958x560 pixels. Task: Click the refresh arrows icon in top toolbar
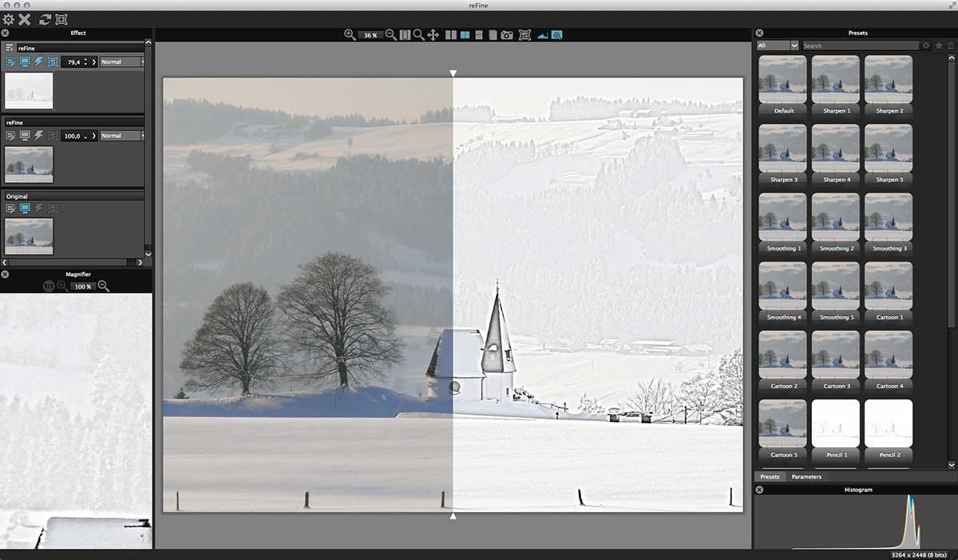(46, 19)
